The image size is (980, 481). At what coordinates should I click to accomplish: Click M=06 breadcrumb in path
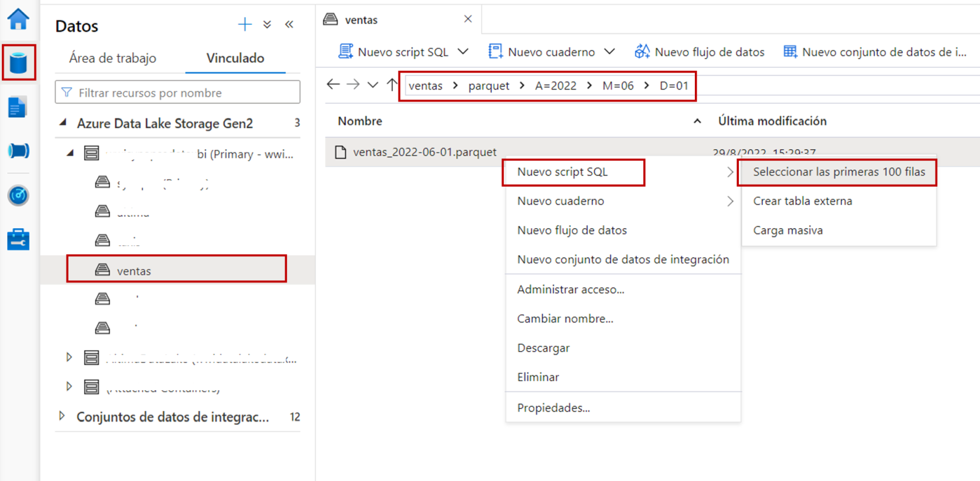(618, 85)
